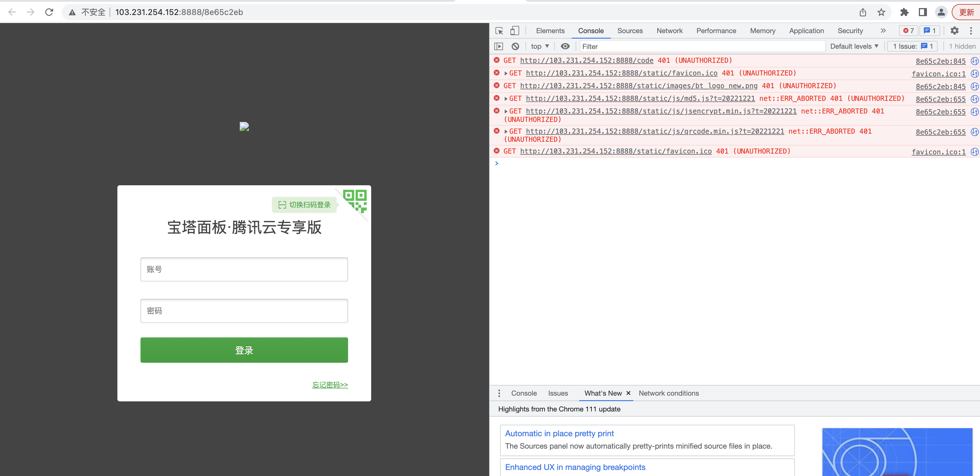
Task: Click the 7 errors counter badge
Action: coord(908,31)
